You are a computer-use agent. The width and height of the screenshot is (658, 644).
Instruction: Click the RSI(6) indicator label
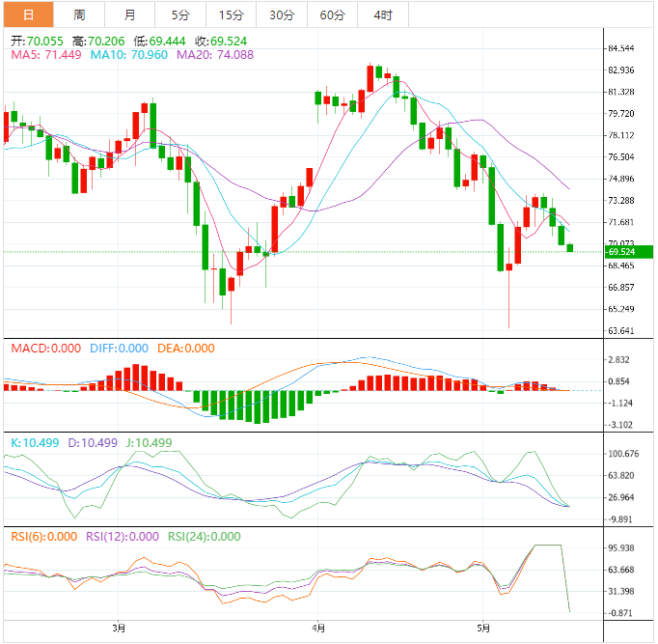[41, 537]
